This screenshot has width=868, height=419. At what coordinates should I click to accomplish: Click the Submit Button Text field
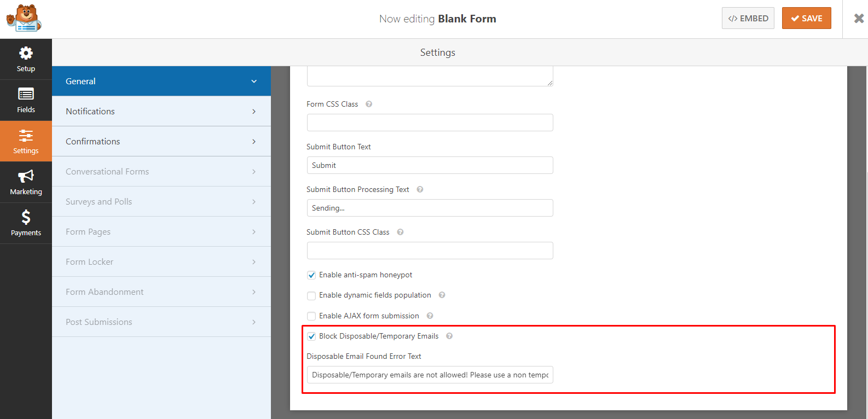click(x=430, y=165)
